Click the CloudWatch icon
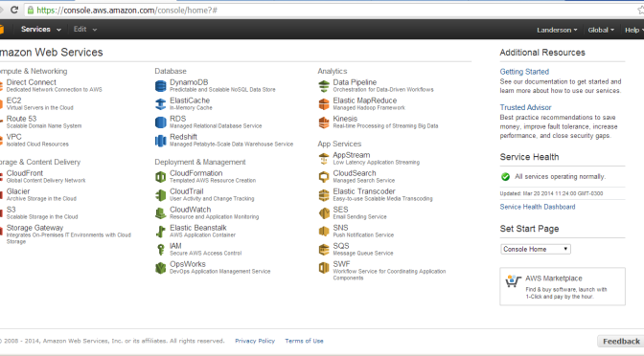Screen dimensions: 644x356 pos(161,213)
